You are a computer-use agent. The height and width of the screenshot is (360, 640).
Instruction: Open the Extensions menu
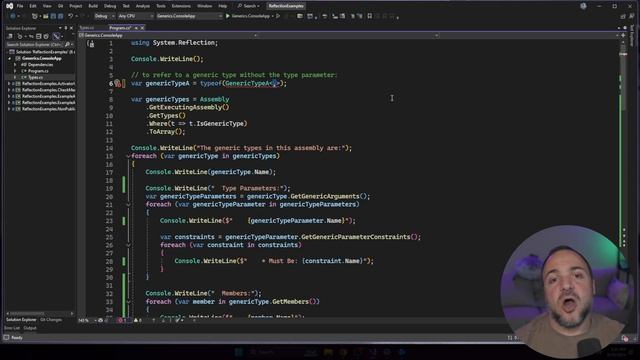[x=181, y=6]
